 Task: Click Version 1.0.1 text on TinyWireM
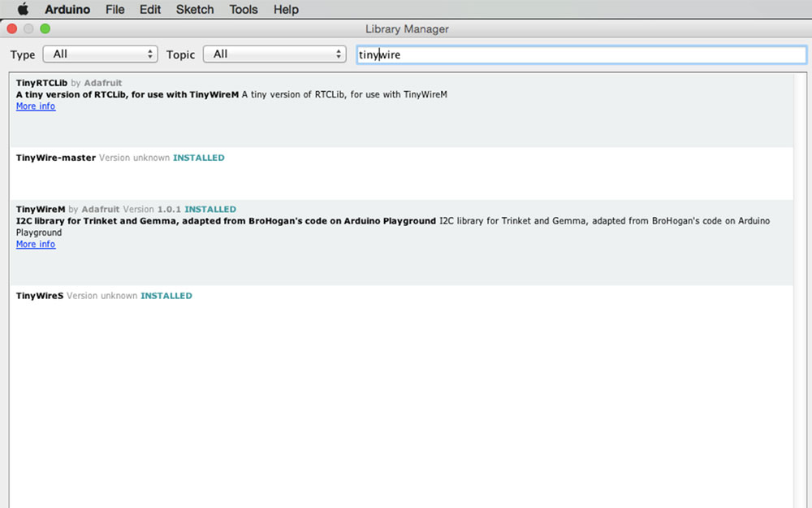[152, 210]
